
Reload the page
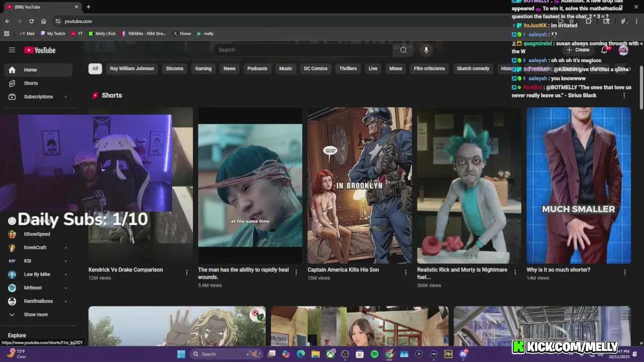[31, 21]
